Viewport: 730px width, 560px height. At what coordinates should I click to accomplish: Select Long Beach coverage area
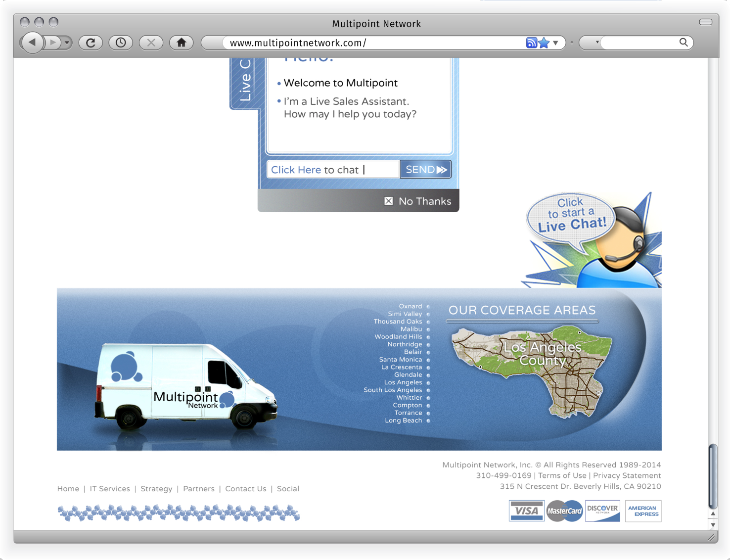tap(404, 420)
